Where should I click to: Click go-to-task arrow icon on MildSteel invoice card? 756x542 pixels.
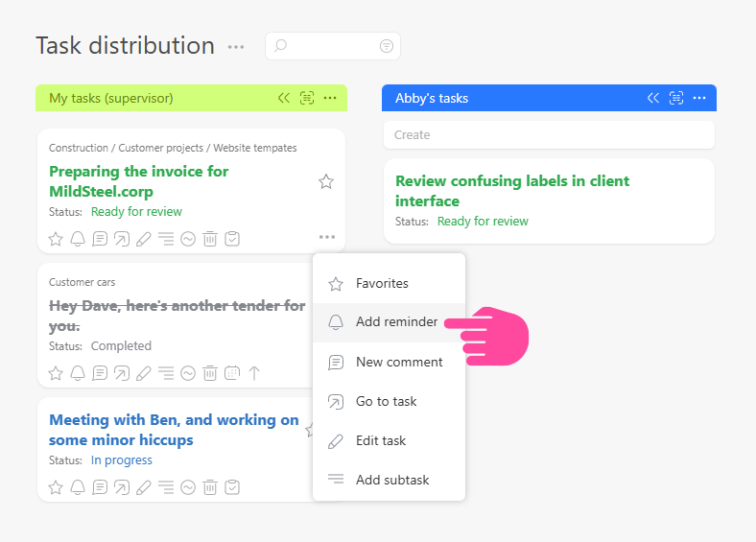coord(122,239)
